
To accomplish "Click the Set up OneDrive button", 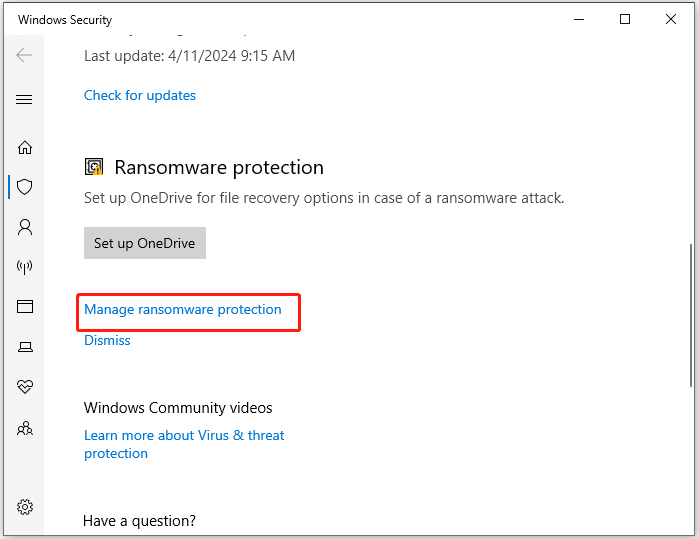I will pyautogui.click(x=145, y=243).
